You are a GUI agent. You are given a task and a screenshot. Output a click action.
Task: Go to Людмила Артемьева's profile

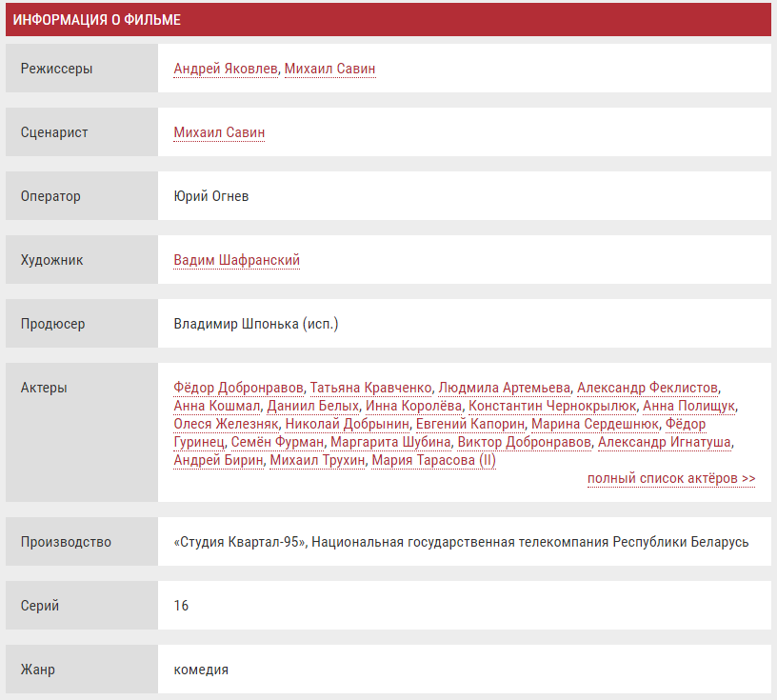click(x=505, y=388)
